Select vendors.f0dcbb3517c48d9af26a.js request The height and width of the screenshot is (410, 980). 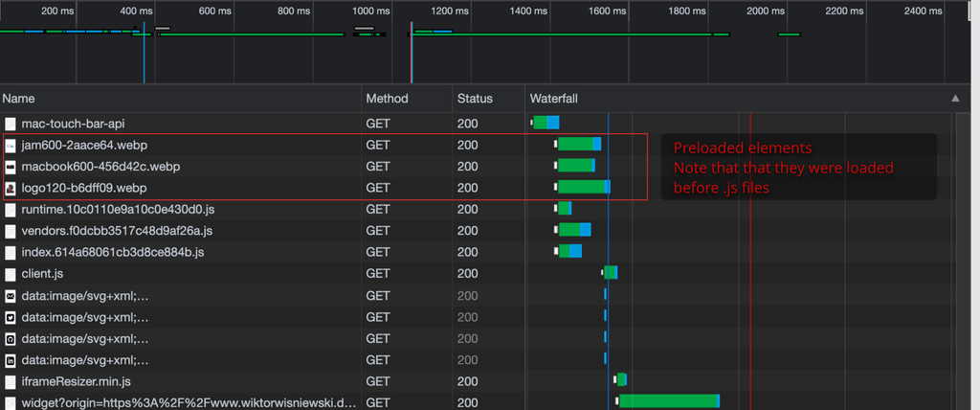(262, 230)
